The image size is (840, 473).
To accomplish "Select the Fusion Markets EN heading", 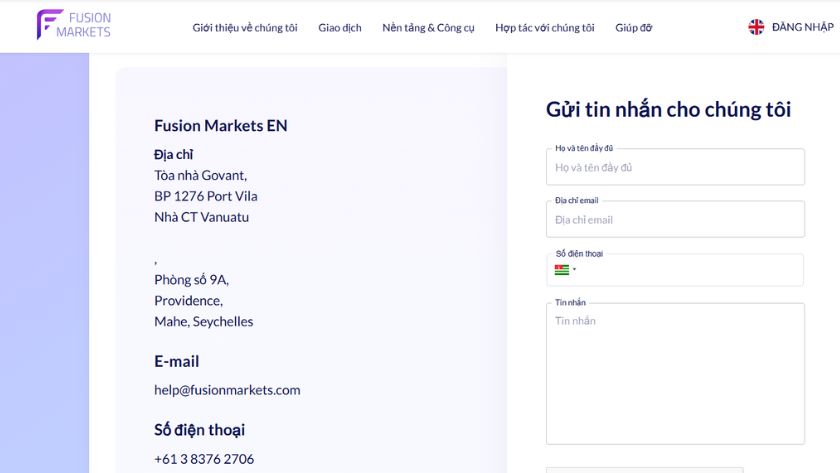I will [221, 125].
